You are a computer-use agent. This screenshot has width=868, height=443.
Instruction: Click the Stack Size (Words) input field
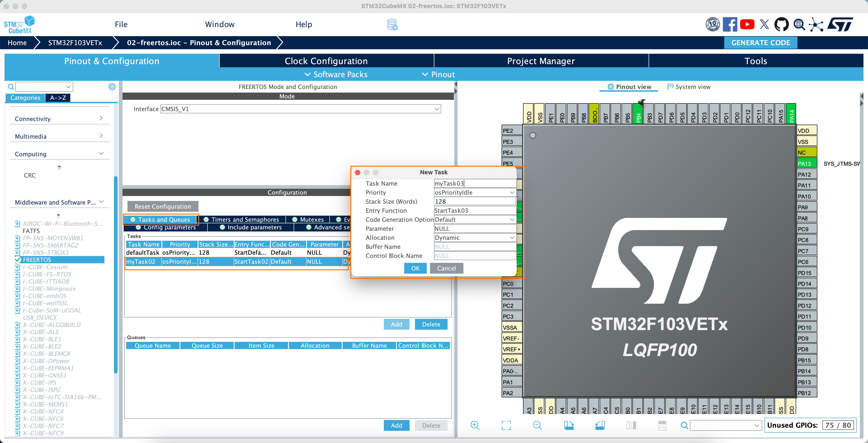(x=474, y=201)
